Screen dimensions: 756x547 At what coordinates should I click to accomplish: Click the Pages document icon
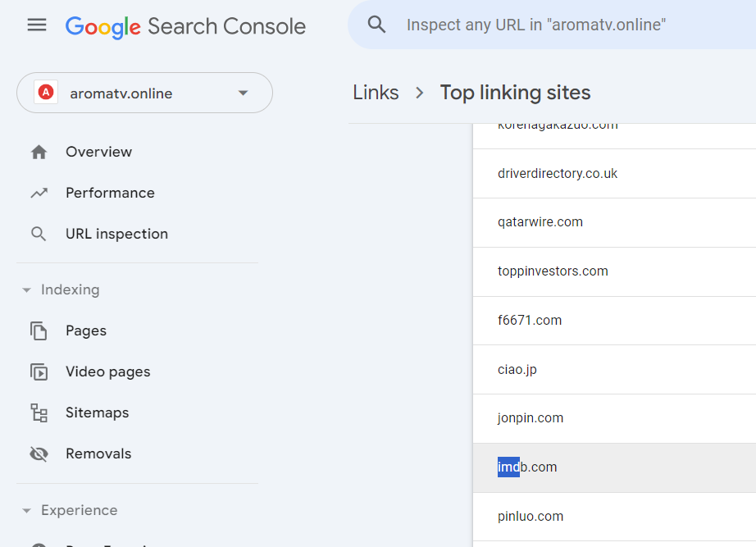(39, 330)
